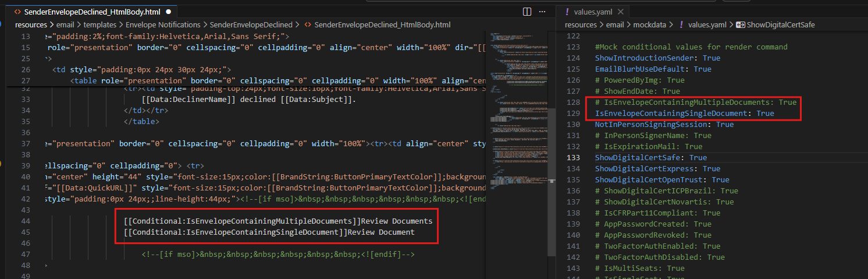Click the 'EmailBlurbUseDefault: True' line
Viewport: 868px width, 279px height.
[x=653, y=69]
